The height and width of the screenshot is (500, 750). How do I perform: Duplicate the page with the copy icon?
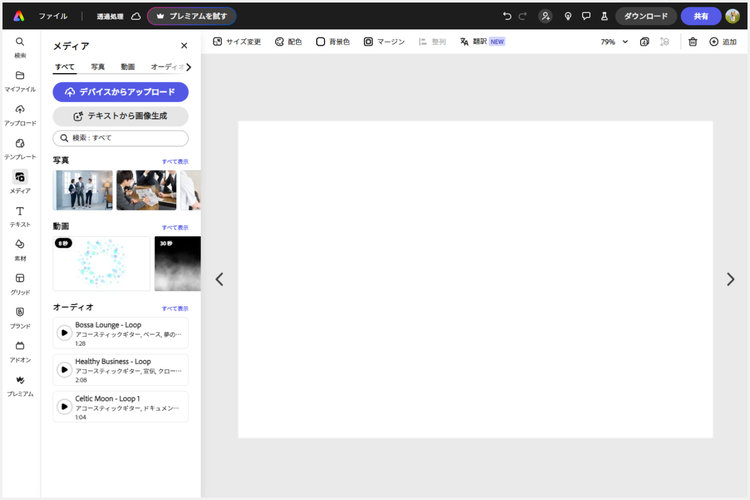[x=644, y=42]
